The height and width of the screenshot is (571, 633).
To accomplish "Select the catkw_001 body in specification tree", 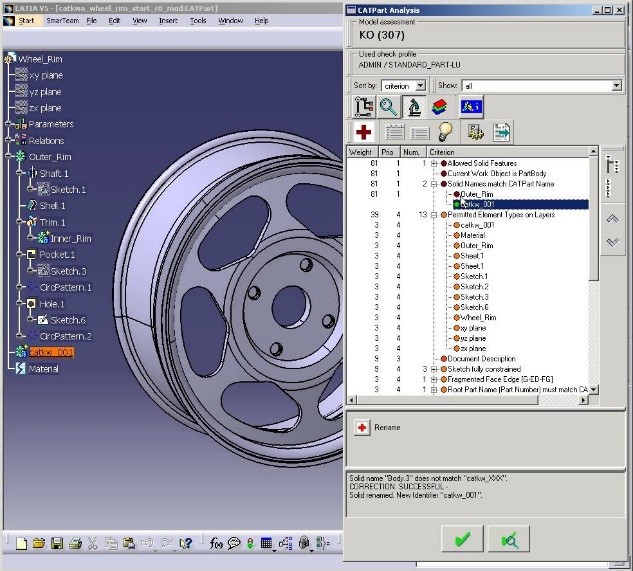I will 51,352.
